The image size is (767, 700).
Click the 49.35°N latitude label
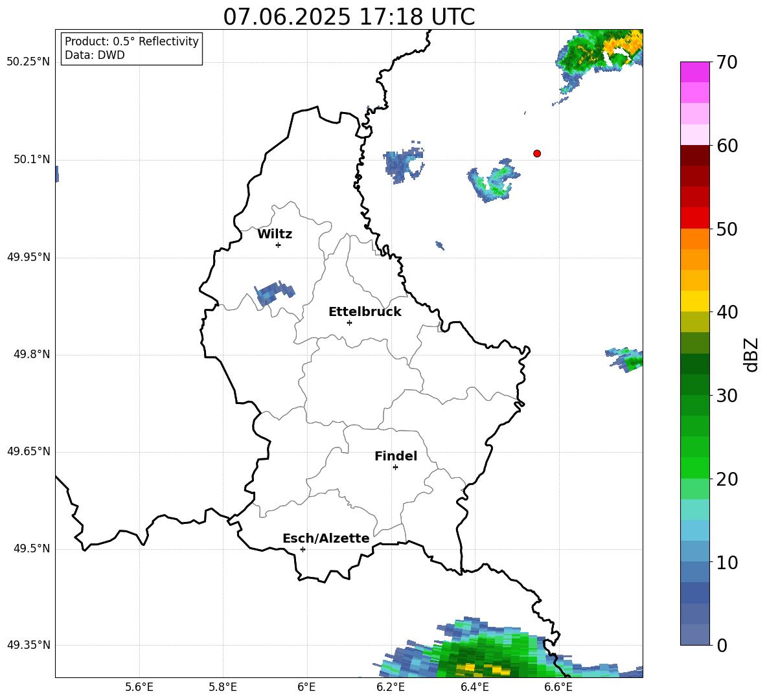pos(29,645)
